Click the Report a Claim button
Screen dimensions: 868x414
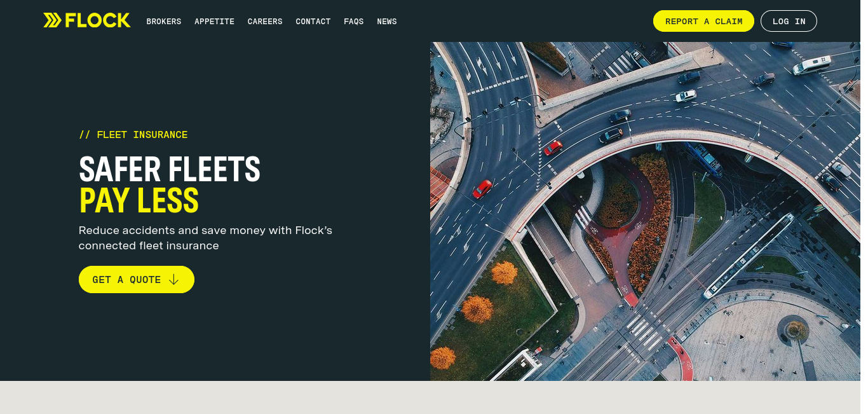(x=703, y=21)
